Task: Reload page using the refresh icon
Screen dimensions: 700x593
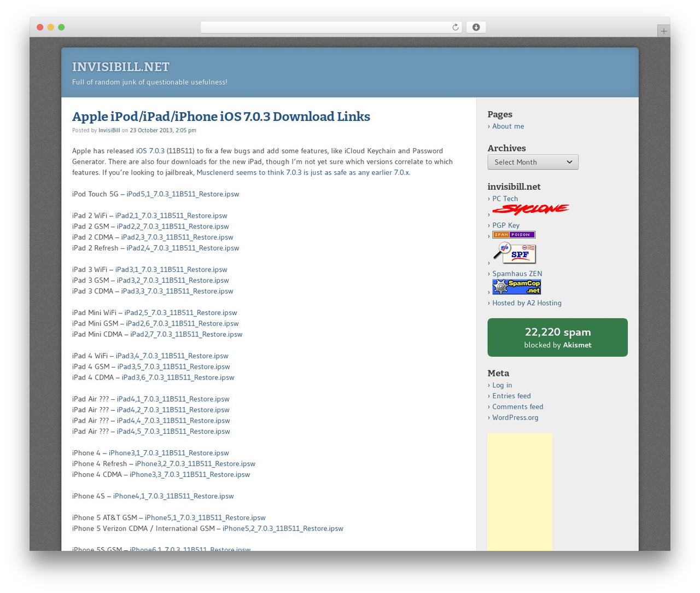Action: click(x=455, y=27)
